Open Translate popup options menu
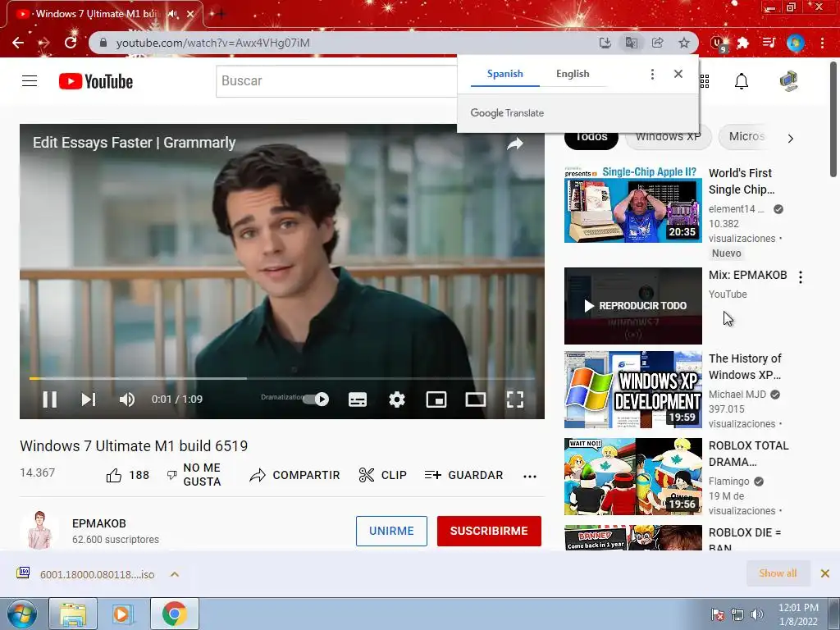Image resolution: width=840 pixels, height=630 pixels. pyautogui.click(x=652, y=74)
